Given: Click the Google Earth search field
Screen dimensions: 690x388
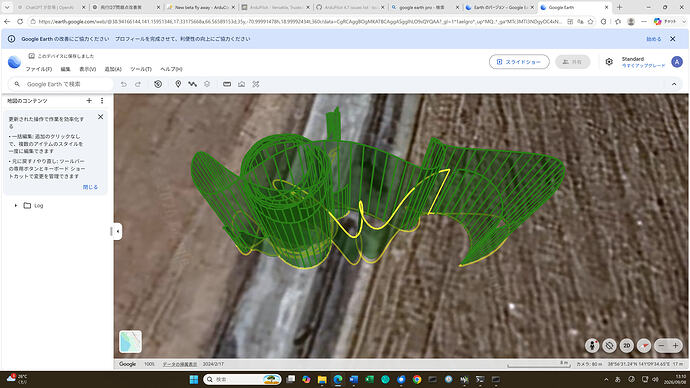Looking at the screenshot, I should click(62, 84).
